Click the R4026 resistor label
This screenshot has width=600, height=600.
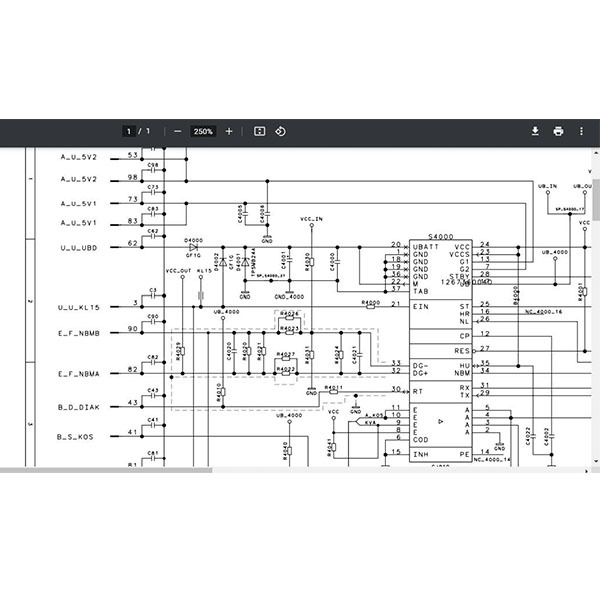[x=289, y=313]
